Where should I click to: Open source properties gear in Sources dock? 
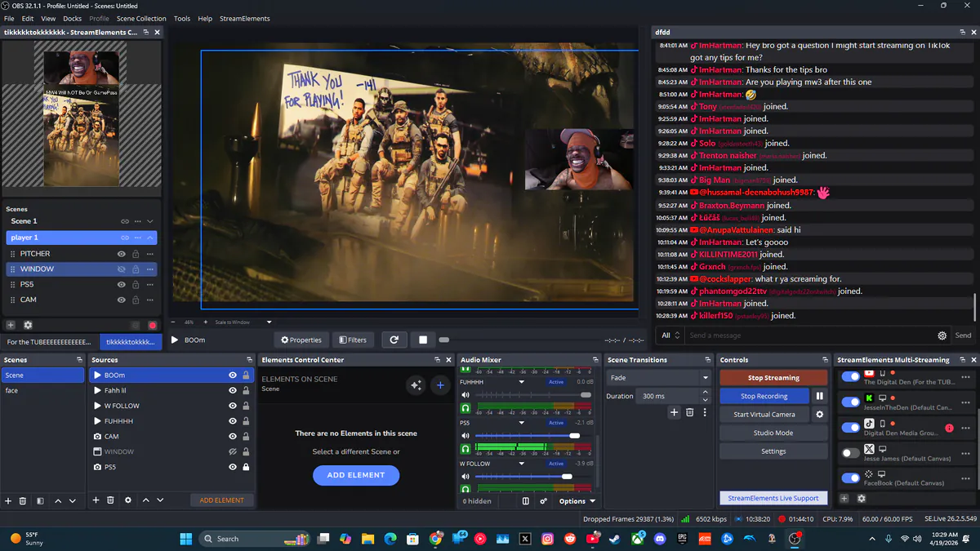[127, 500]
